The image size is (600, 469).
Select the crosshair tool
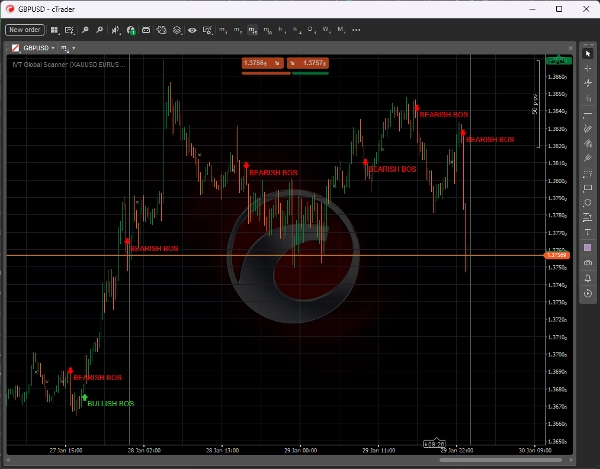[588, 69]
